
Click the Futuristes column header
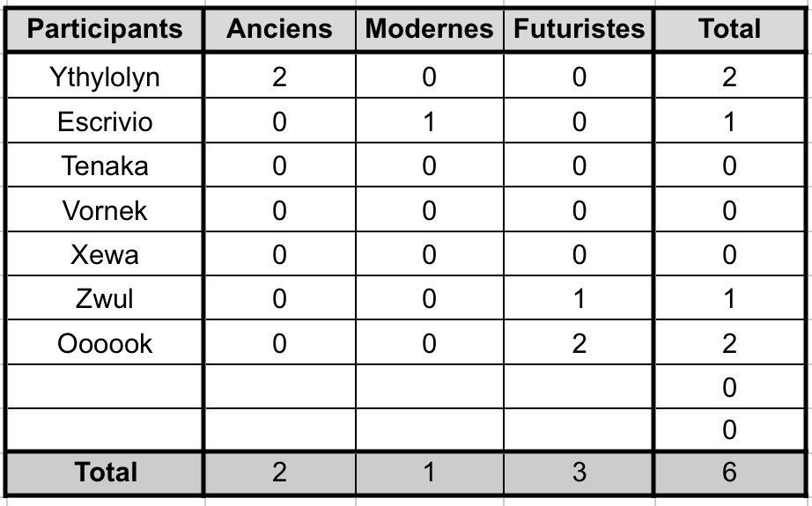coord(579,29)
